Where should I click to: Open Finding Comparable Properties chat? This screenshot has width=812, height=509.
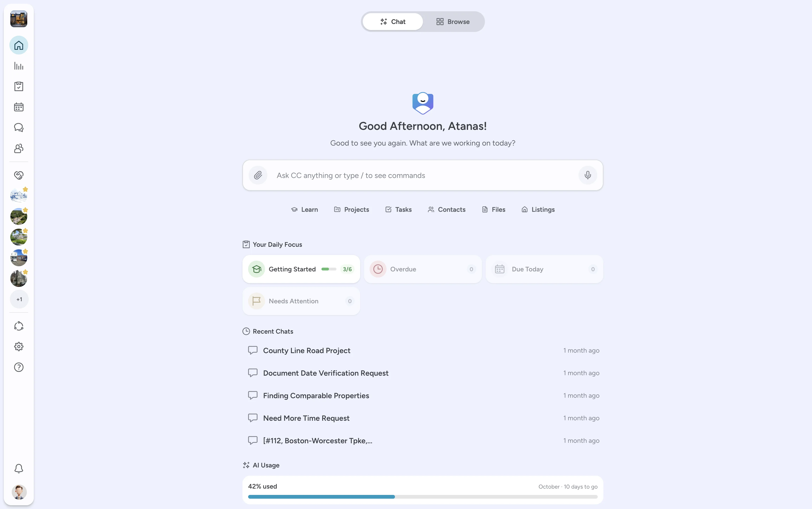tap(423, 396)
